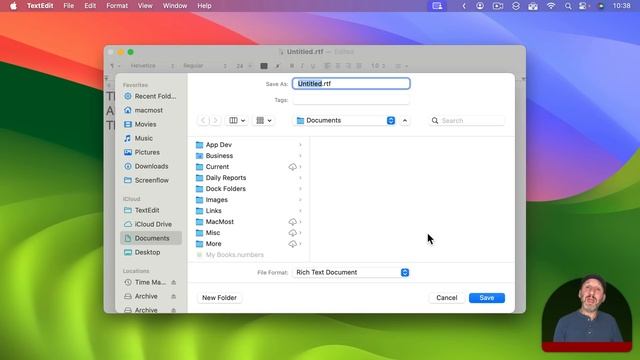Screen dimensions: 640x360
Task: Click the New Folder button
Action: click(x=219, y=298)
